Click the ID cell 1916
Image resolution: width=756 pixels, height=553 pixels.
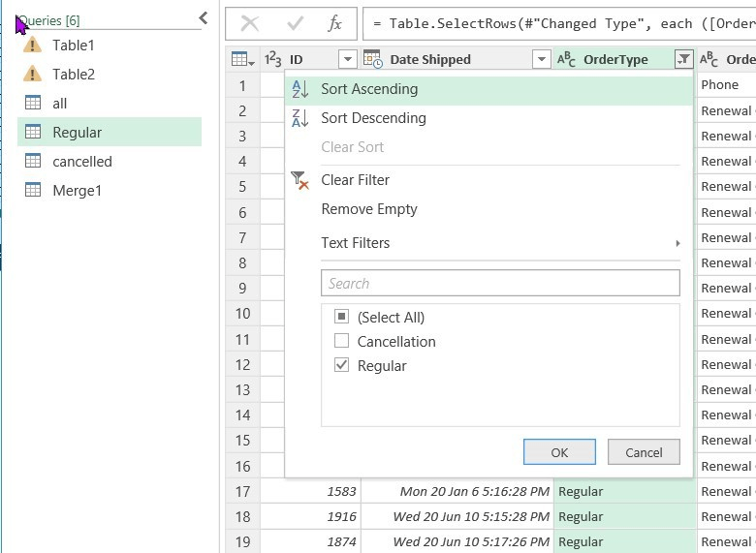[311, 516]
